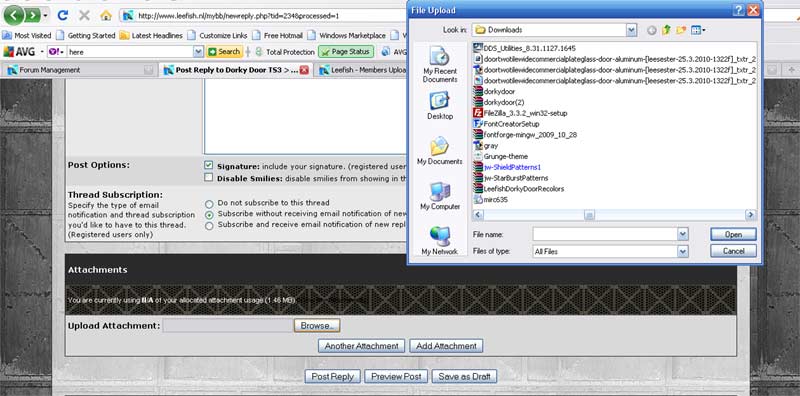The width and height of the screenshot is (800, 396).
Task: Open My Computer in the dialog sidebar
Action: coord(440,196)
